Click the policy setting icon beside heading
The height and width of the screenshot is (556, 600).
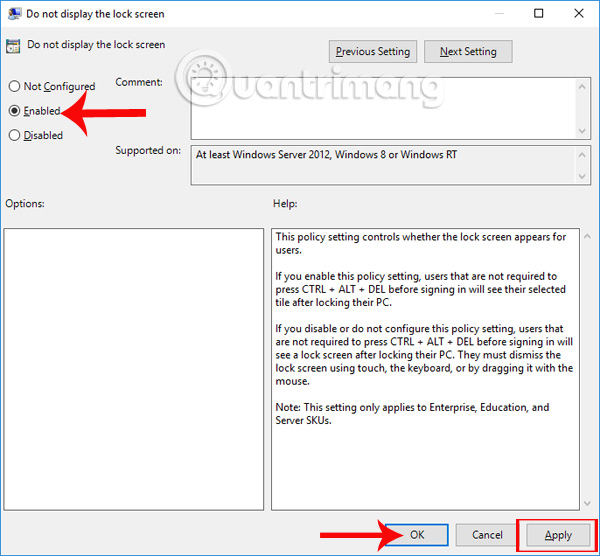(13, 46)
